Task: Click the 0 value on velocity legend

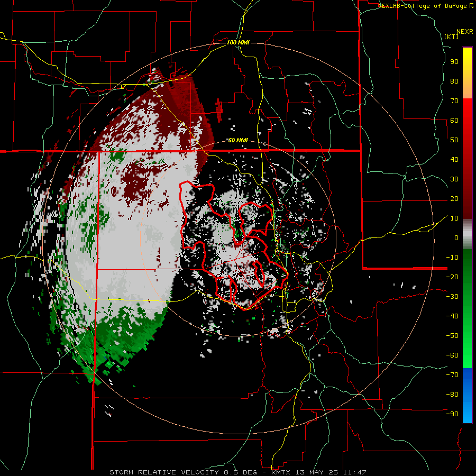Action: (x=456, y=238)
